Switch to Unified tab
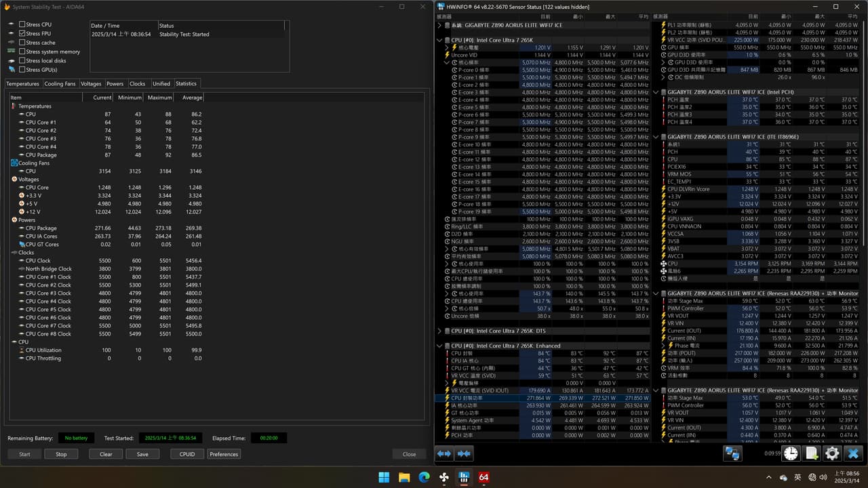The width and height of the screenshot is (868, 488). [x=161, y=84]
